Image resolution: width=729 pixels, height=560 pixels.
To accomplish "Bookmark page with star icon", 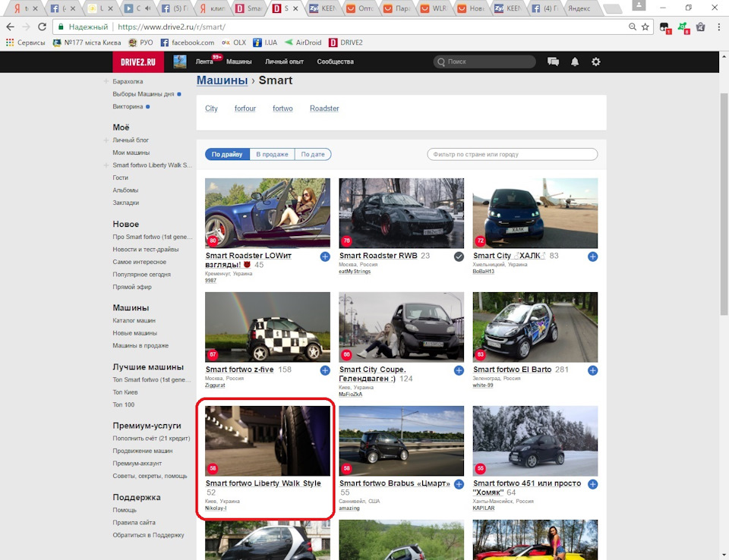I will point(645,27).
